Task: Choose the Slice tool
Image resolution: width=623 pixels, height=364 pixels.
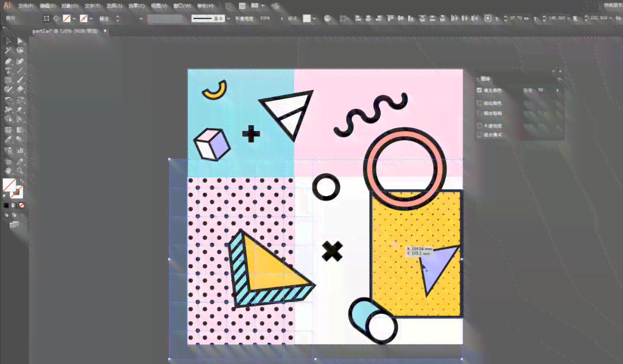Action: coord(20,162)
